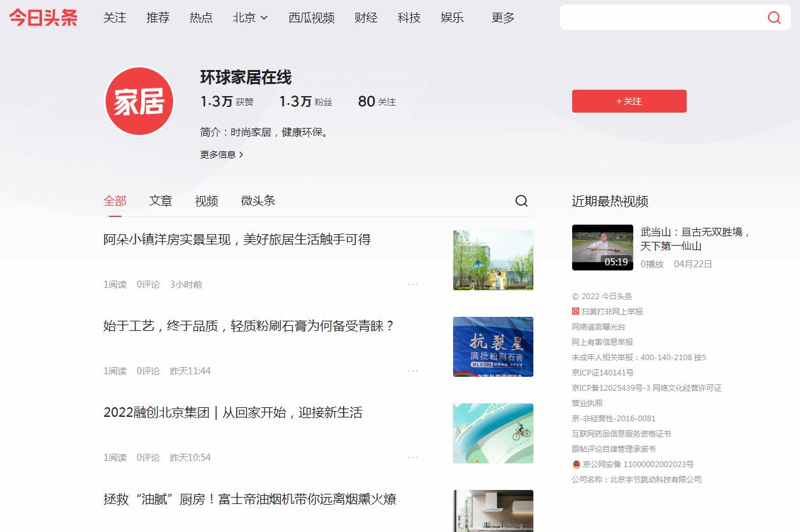Click 0评论 under 轻质粉刷石膏 article
Viewport: 800px width, 532px height.
148,371
